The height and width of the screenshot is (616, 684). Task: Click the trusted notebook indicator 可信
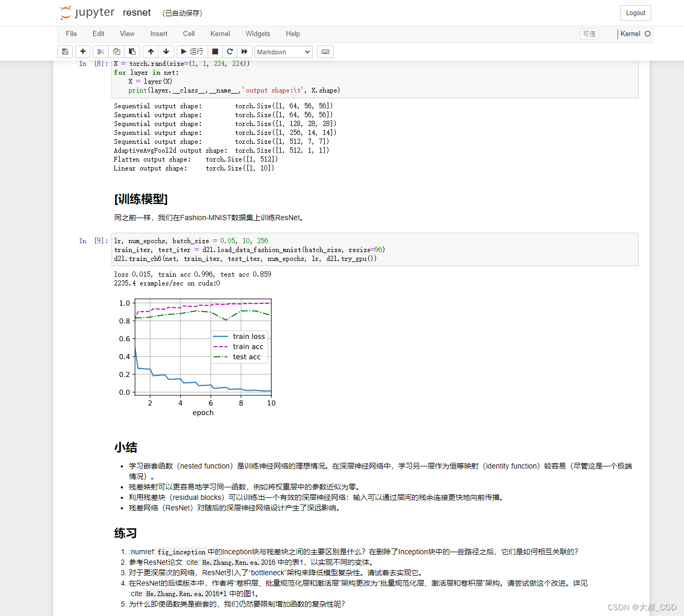[x=589, y=34]
